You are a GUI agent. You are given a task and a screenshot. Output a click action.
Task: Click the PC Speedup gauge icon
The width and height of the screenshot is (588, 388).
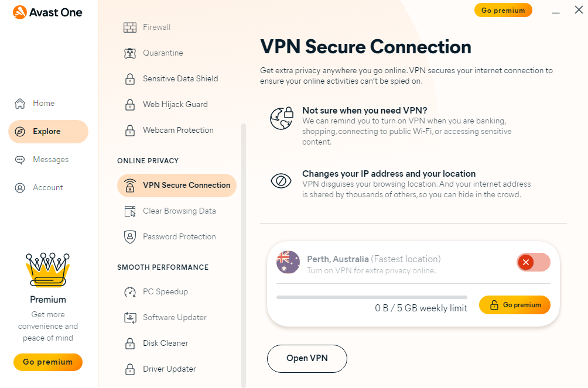point(130,292)
